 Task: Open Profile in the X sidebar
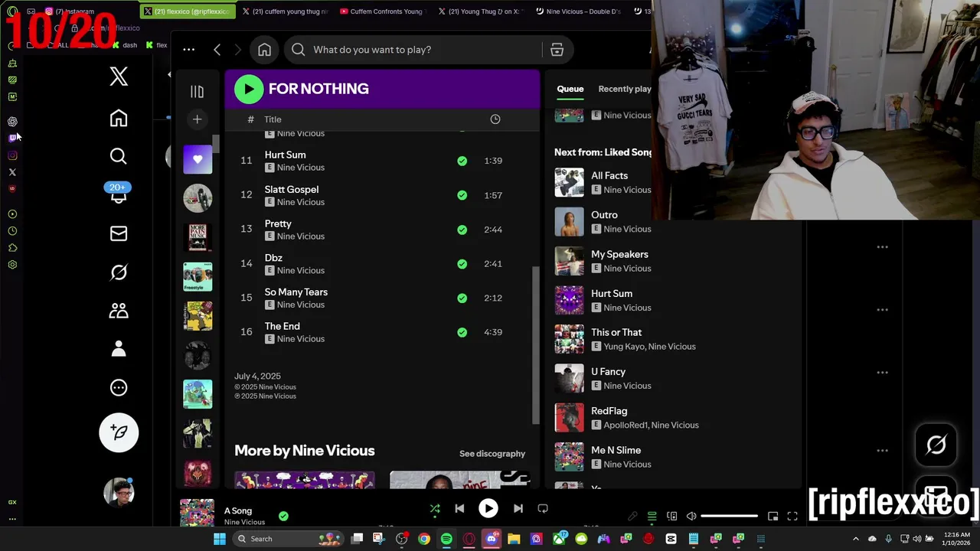pyautogui.click(x=119, y=349)
